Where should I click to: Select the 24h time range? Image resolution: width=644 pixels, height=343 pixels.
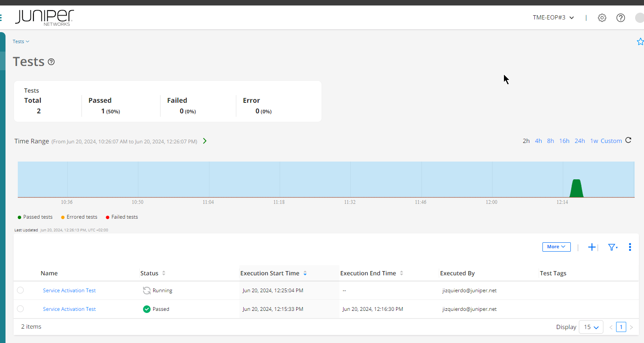coord(579,141)
